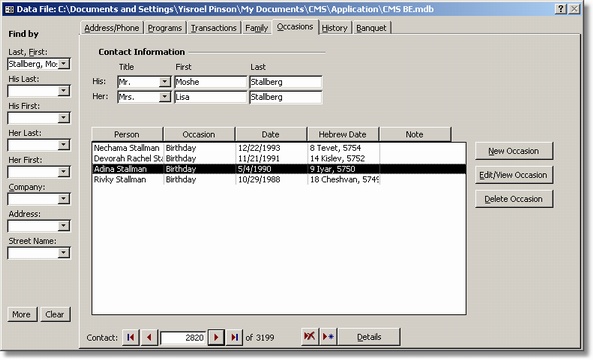Viewport: 593px width, 360px height.
Task: Go to the previous contact record
Action: click(149, 337)
